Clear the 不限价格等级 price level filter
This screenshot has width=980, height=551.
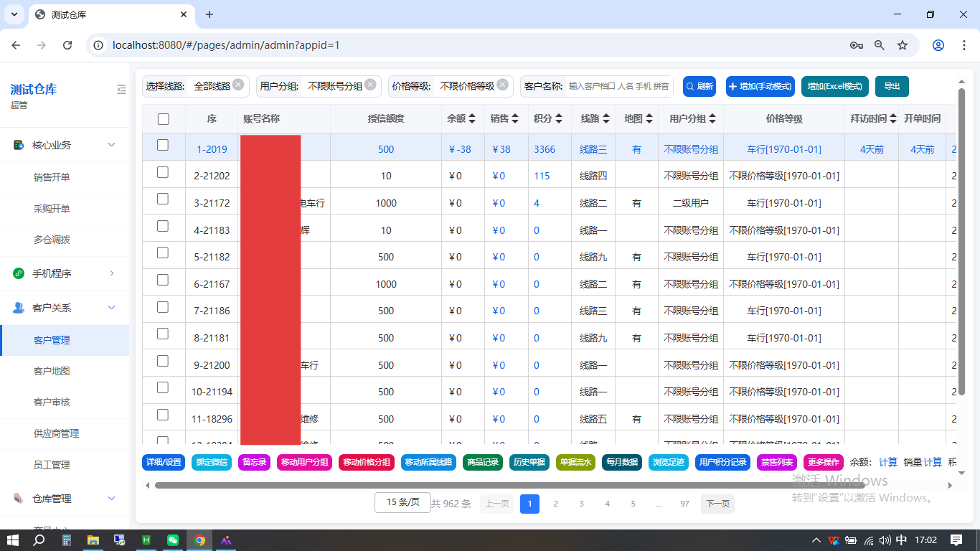tap(501, 85)
